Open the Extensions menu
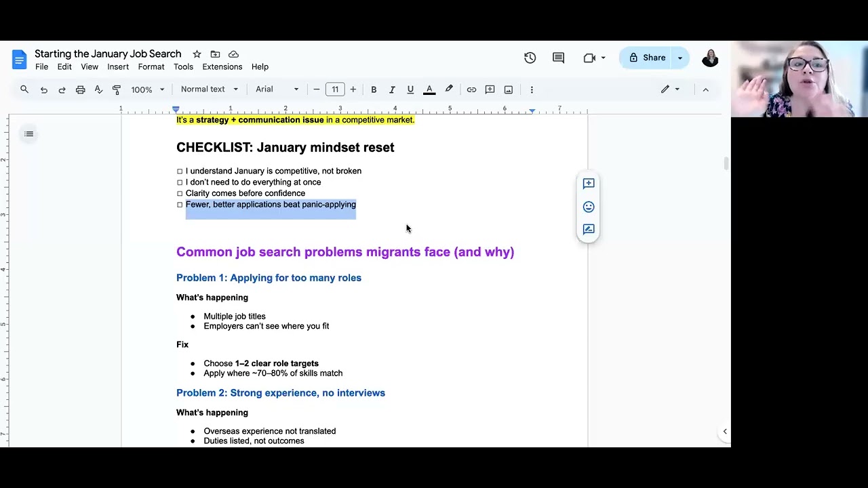The image size is (868, 488). tap(222, 67)
